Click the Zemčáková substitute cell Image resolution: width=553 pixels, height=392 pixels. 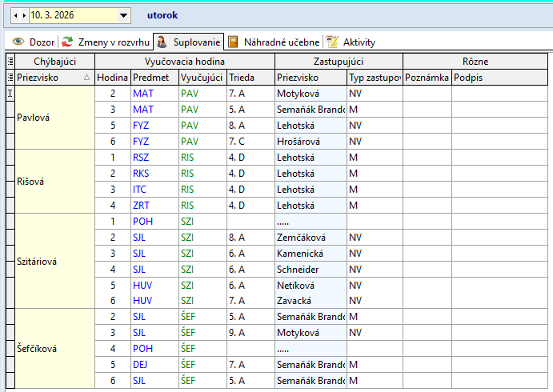point(300,237)
